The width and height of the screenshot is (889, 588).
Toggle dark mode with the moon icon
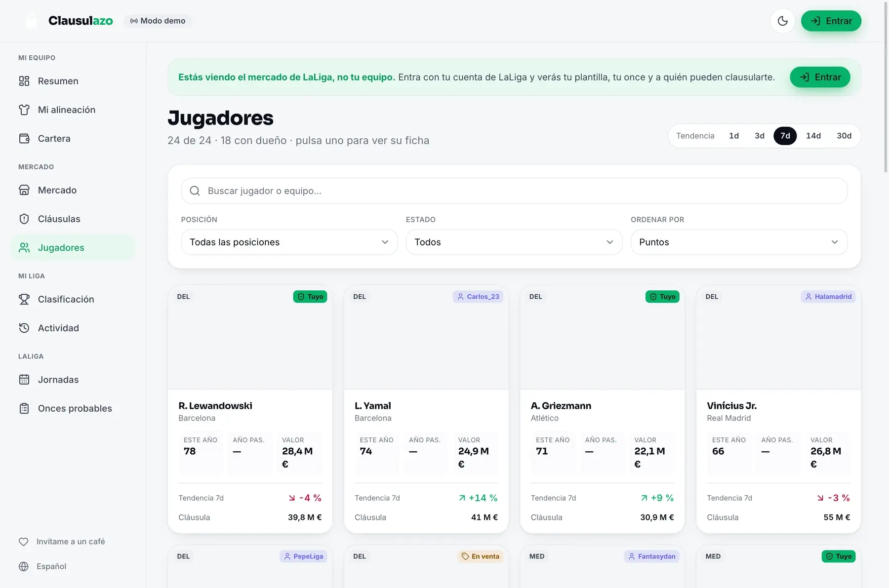(x=782, y=21)
